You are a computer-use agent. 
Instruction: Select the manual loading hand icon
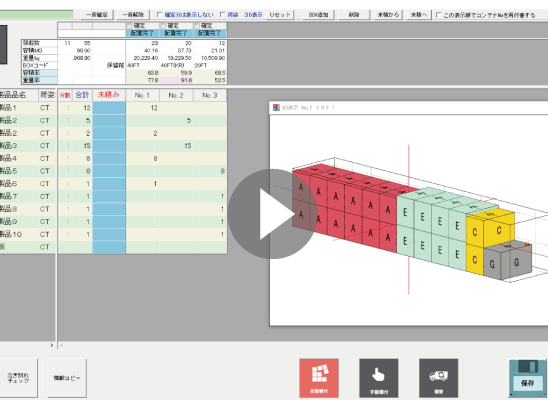point(378,378)
